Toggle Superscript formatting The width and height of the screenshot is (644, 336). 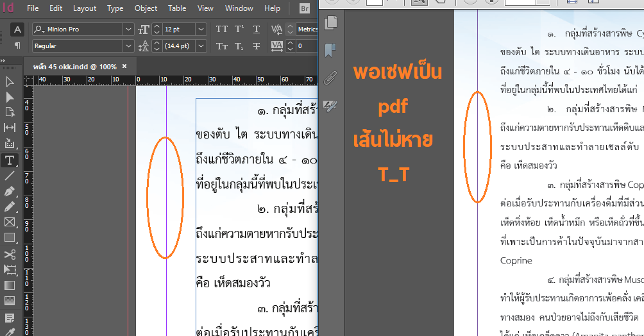coord(239,29)
